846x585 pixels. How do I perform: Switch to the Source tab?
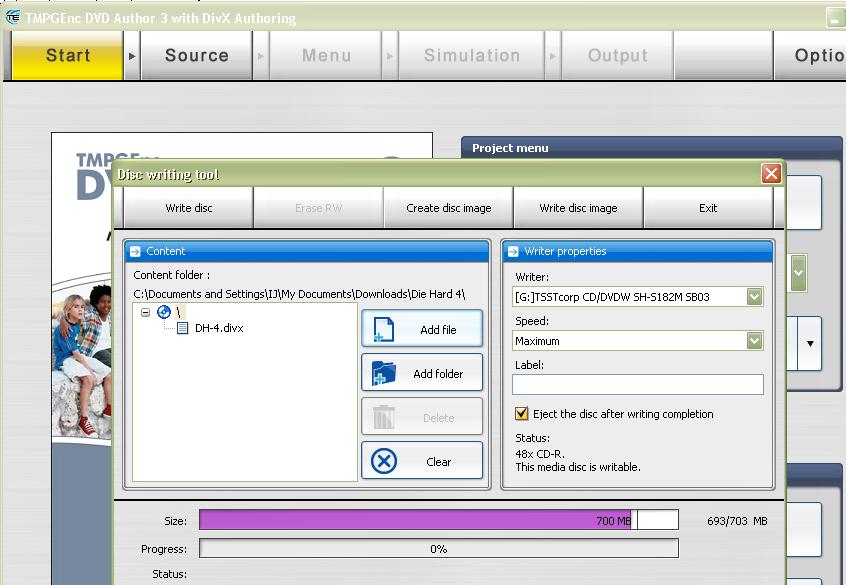pos(196,55)
